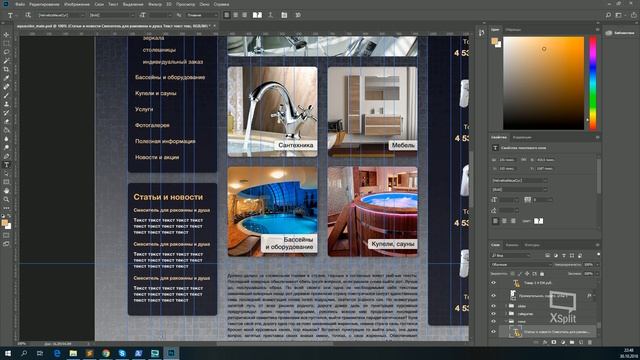Hide the first folder group layer
640x360 pixels.
493,306
